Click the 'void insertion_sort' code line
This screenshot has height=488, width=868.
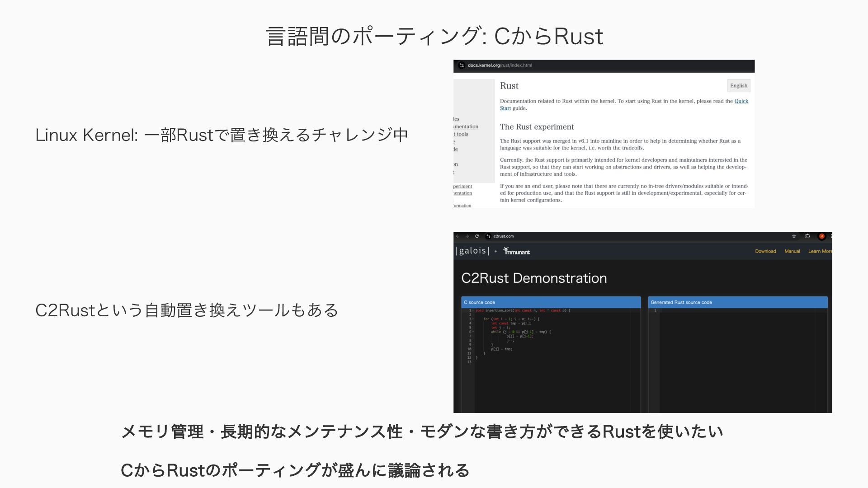click(x=523, y=310)
